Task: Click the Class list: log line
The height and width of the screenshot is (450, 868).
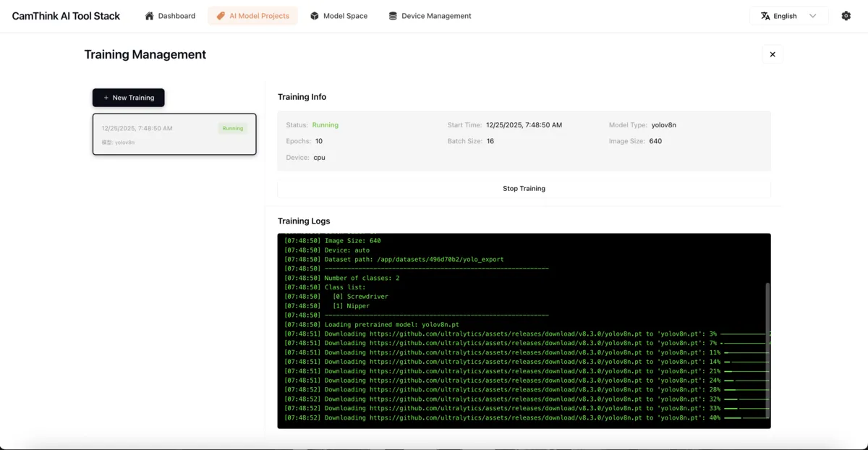Action: [x=325, y=287]
